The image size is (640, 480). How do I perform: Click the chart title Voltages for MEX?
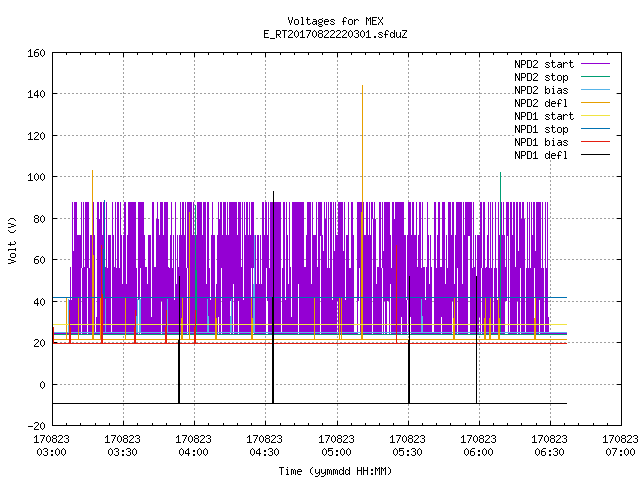335,21
